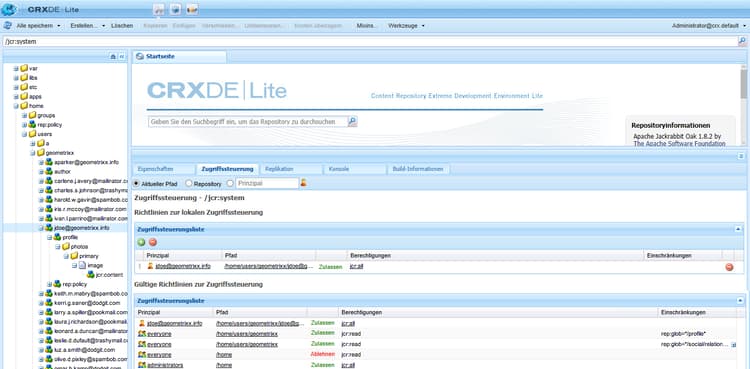Collapse the effective Zugriffssteuerungsliste panel
Screen dimensions: 750x369
(739, 301)
